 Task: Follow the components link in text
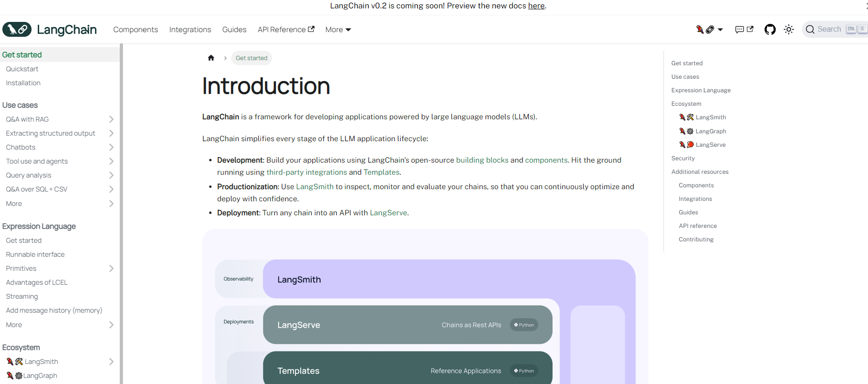(546, 160)
